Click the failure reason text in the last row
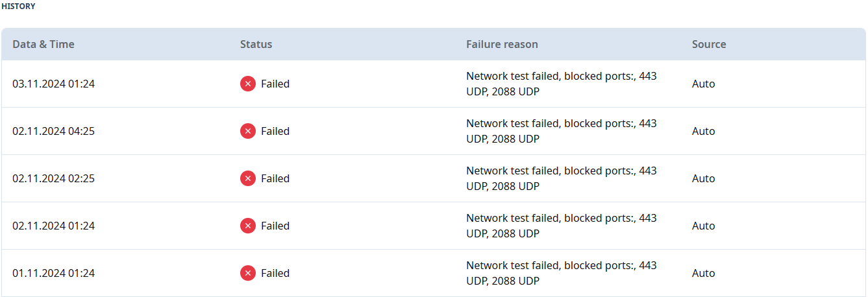Image resolution: width=868 pixels, height=297 pixels. [x=561, y=273]
